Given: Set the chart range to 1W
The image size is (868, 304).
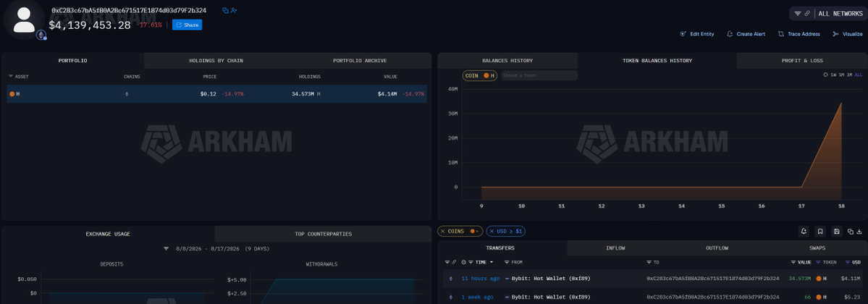Looking at the screenshot, I should coord(833,75).
